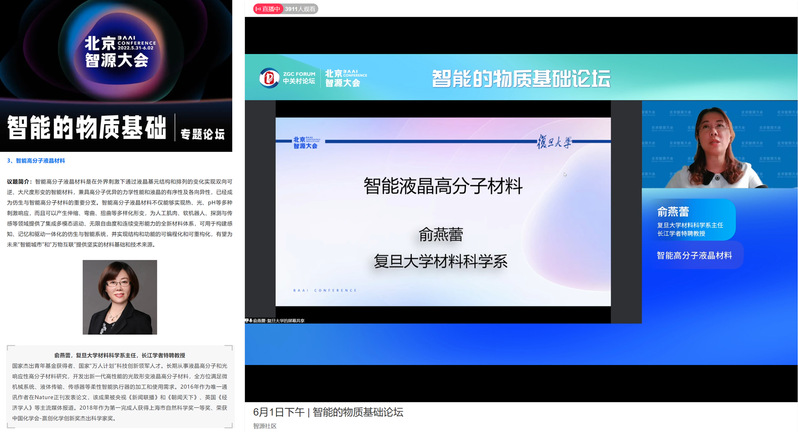The width and height of the screenshot is (798, 432).
Task: Click slide title 智能液晶高分子材料
Action: pos(442,186)
